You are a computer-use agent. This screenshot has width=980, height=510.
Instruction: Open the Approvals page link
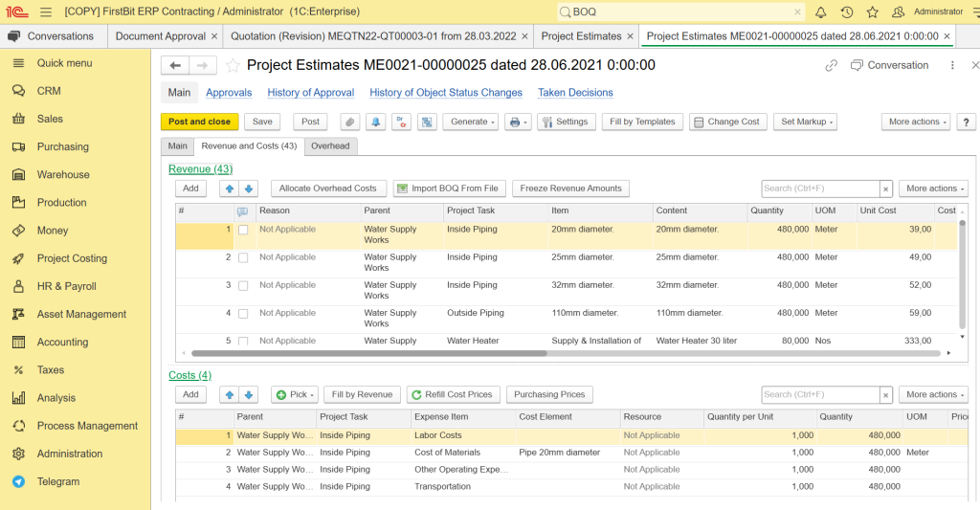(x=229, y=93)
